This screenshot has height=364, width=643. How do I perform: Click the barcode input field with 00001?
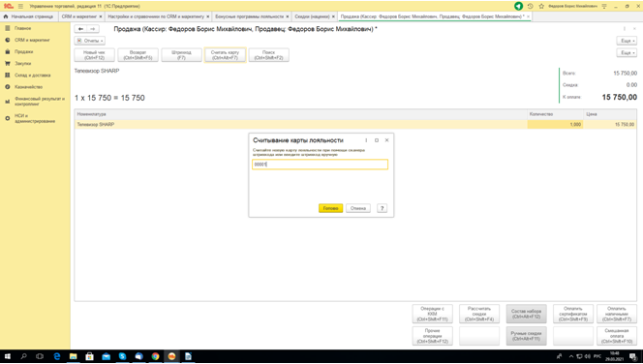pyautogui.click(x=320, y=165)
